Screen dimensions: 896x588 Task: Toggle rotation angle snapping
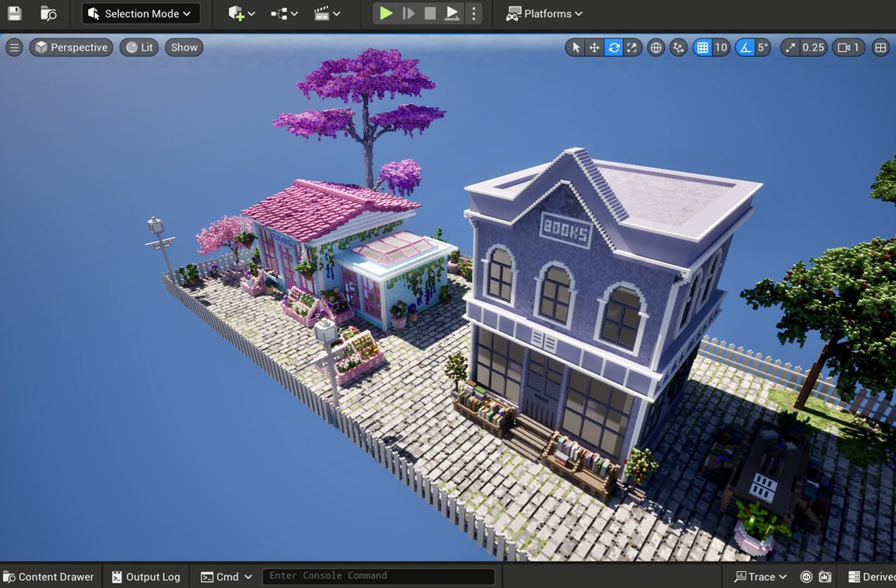[745, 47]
